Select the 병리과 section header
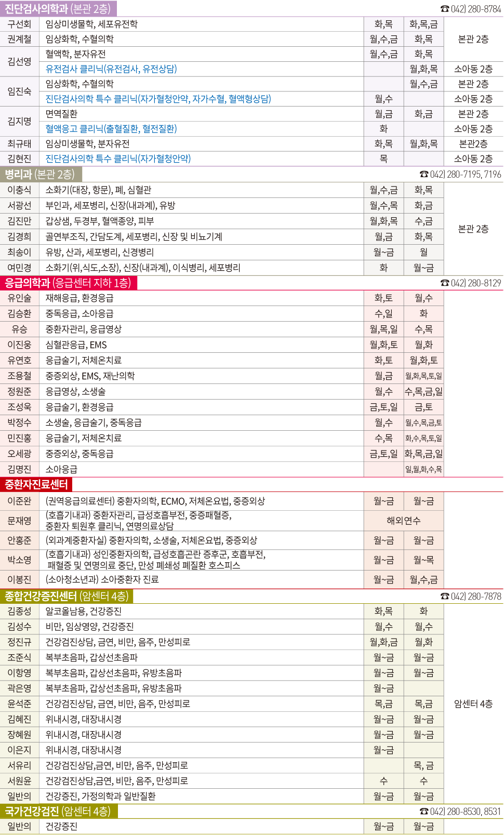Screen dimensions: 504x835 (41, 175)
